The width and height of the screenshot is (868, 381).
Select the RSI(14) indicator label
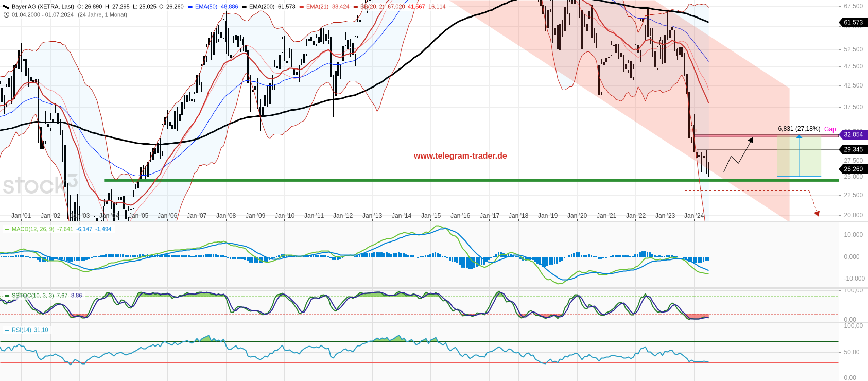[22, 330]
